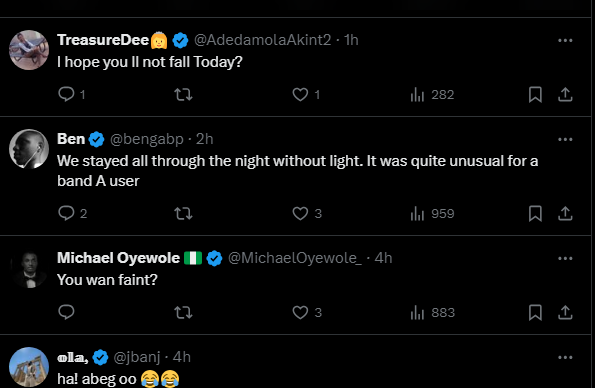Like Michael Oyewole's "You wan faint?" tweet
Viewport: 595px width, 388px height.
[300, 312]
